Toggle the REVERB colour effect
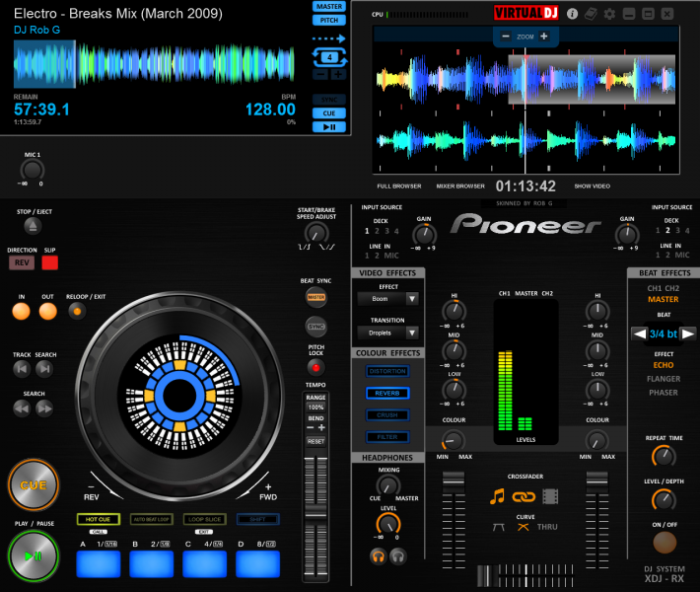This screenshot has width=700, height=592. [x=387, y=393]
